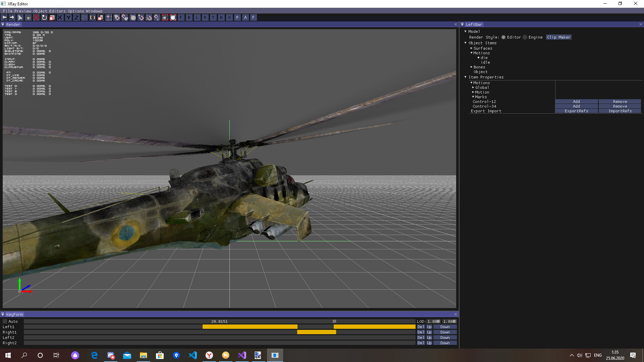Enable the Auto checkbox in KeyForm
Screen dimensions: 644x362
click(x=5, y=321)
